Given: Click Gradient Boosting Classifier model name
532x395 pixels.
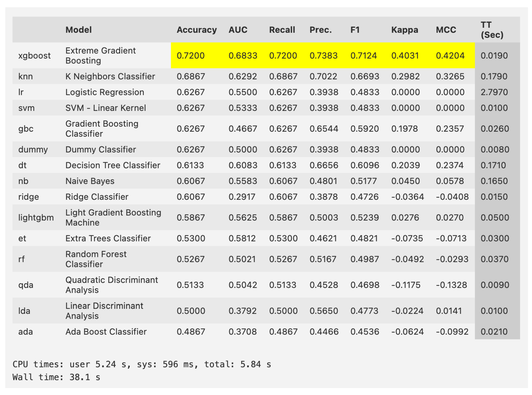Looking at the screenshot, I should [102, 129].
